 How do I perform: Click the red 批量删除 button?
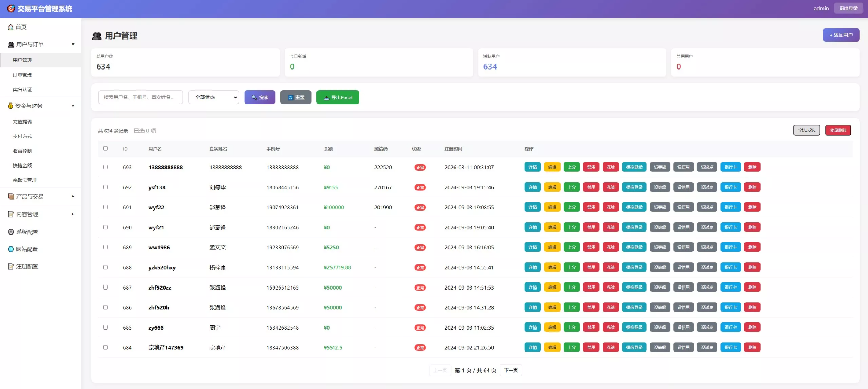pyautogui.click(x=838, y=130)
